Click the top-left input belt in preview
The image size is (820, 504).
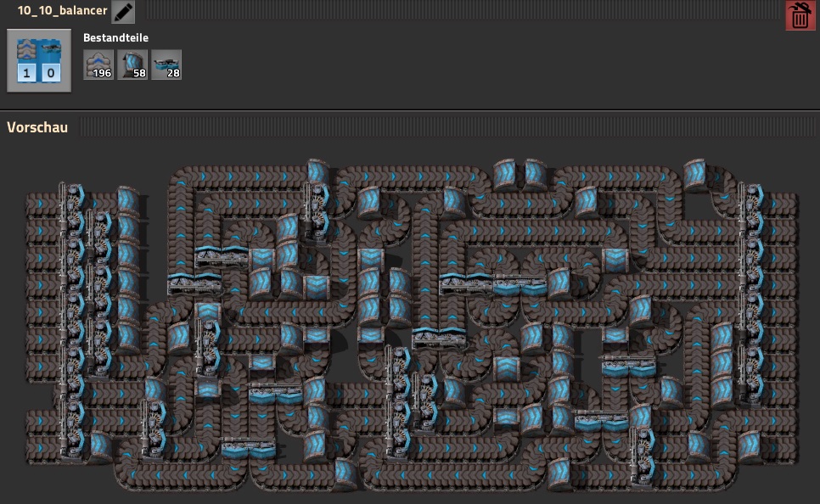tap(39, 204)
